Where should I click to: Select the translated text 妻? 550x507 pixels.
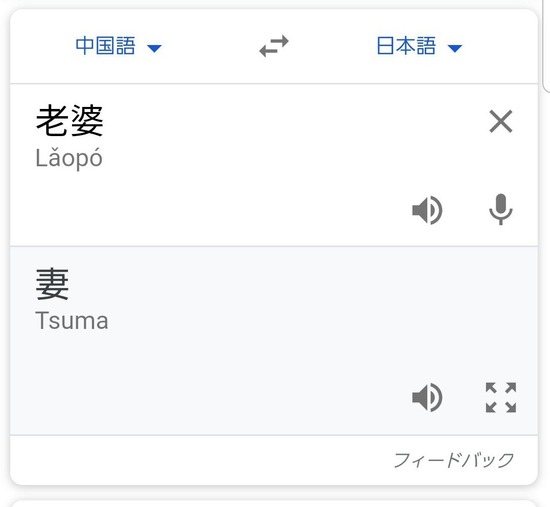52,284
